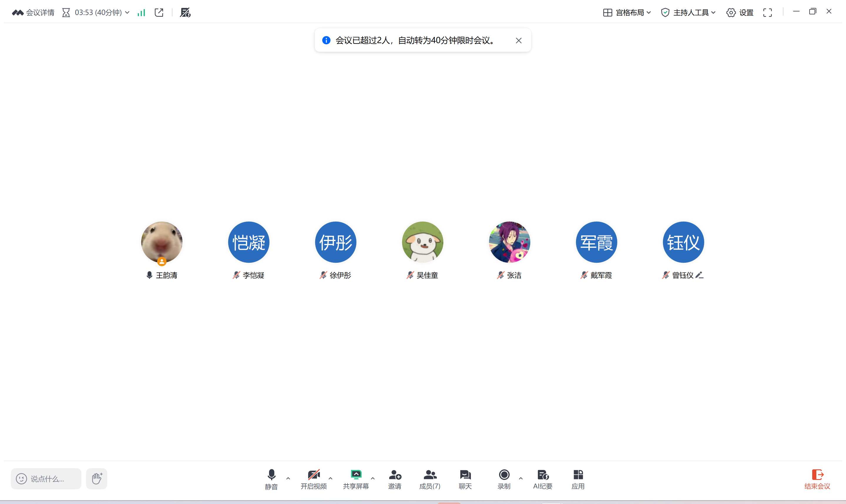Open the 应用 apps panel

(x=578, y=479)
